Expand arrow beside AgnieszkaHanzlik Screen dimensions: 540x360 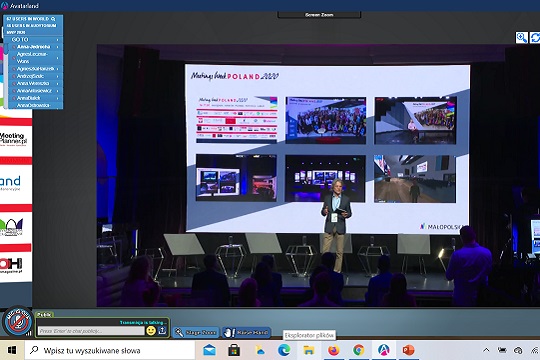pos(58,69)
